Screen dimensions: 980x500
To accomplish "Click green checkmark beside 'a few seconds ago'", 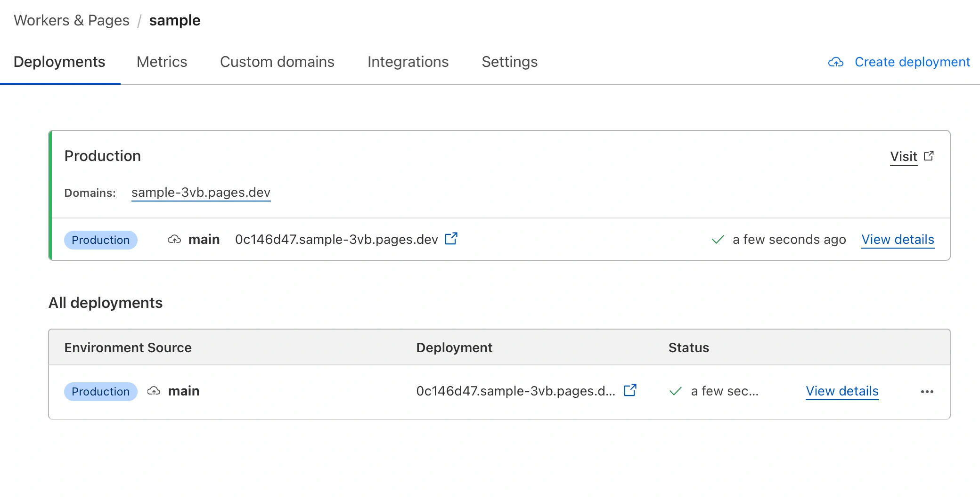I will coord(718,240).
